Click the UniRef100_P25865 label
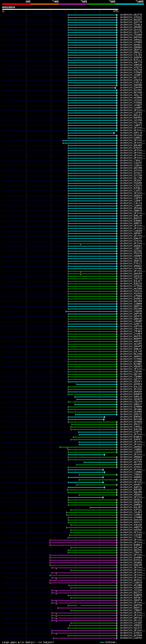Screen dimensions: 146x644 (131, 72)
